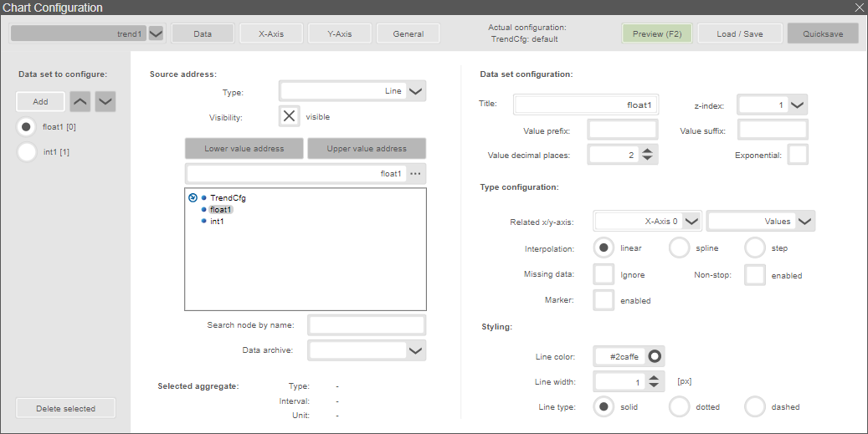This screenshot has width=868, height=434.
Task: Choose dashed line type
Action: (x=755, y=407)
